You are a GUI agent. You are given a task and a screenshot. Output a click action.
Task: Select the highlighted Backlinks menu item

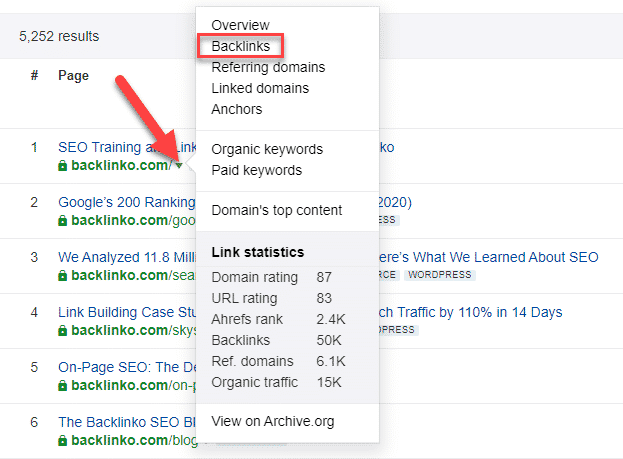pyautogui.click(x=241, y=46)
